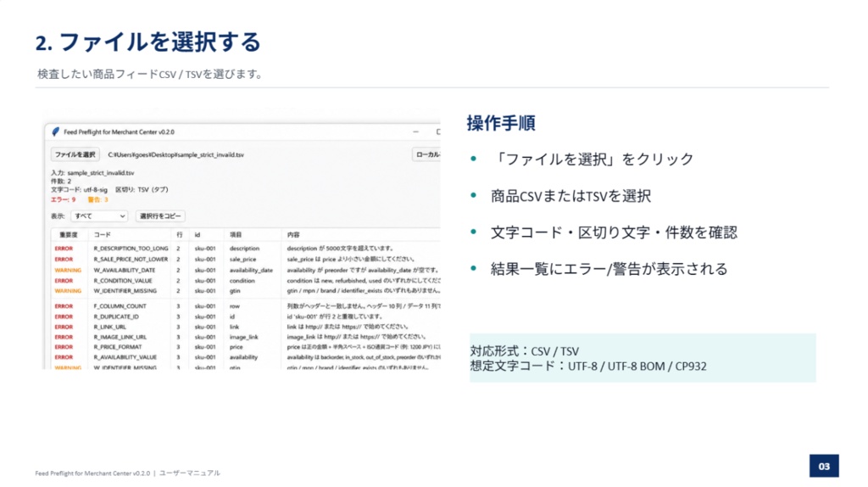Click the 項目 column header
Screen dimensions: 868x487
tap(236, 235)
